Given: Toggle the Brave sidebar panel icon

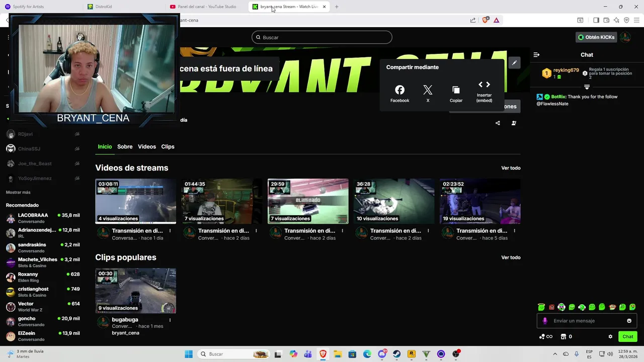Looking at the screenshot, I should click(x=596, y=20).
